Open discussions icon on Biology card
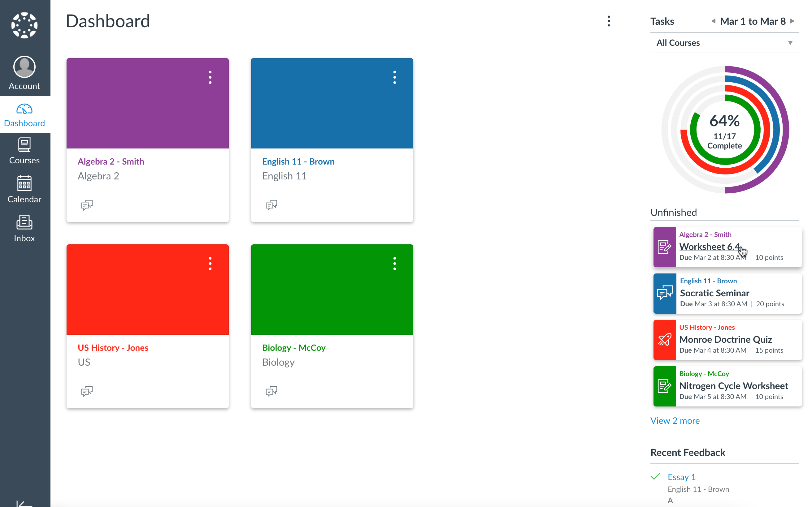 [271, 391]
